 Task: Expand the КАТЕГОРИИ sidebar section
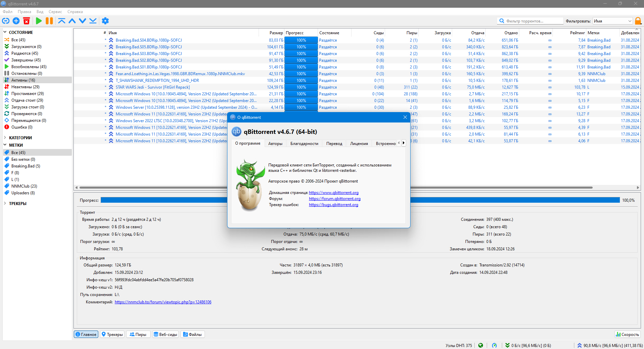[x=20, y=138]
